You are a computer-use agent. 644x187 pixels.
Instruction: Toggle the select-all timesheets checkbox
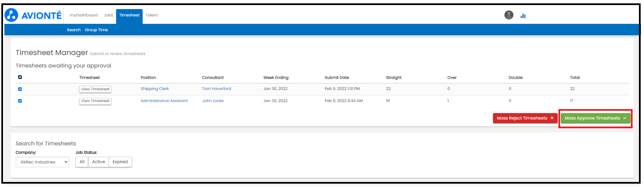20,77
